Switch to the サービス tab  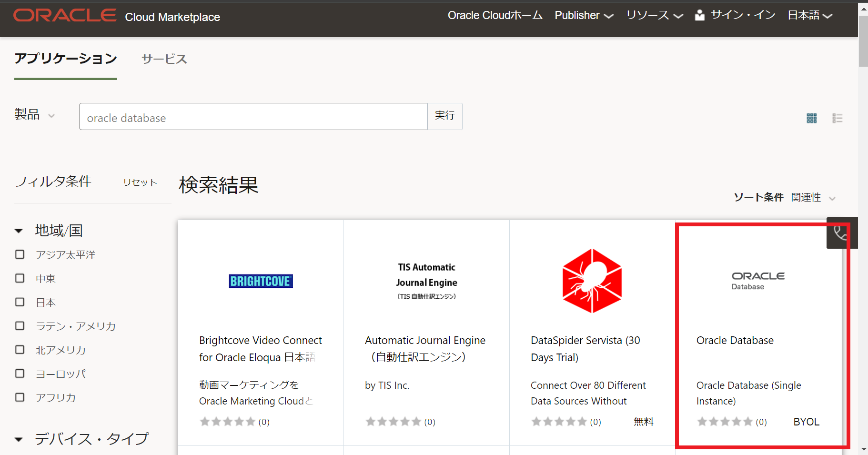tap(163, 59)
